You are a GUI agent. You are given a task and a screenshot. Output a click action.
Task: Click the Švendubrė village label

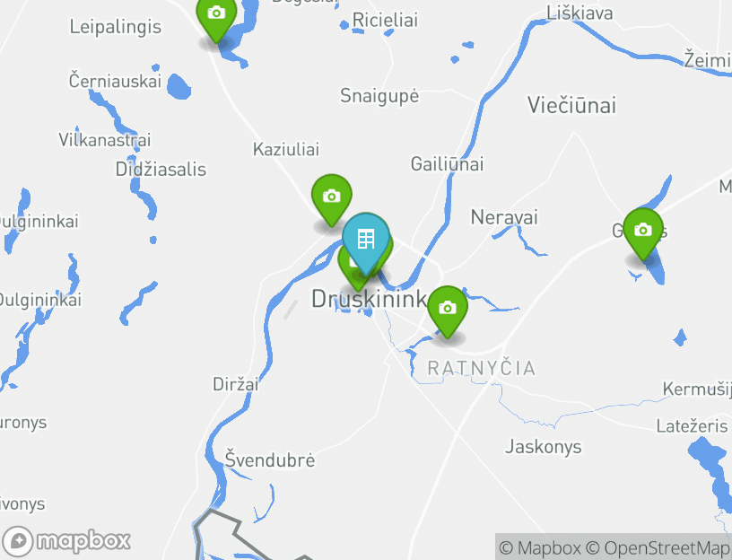[x=270, y=459]
